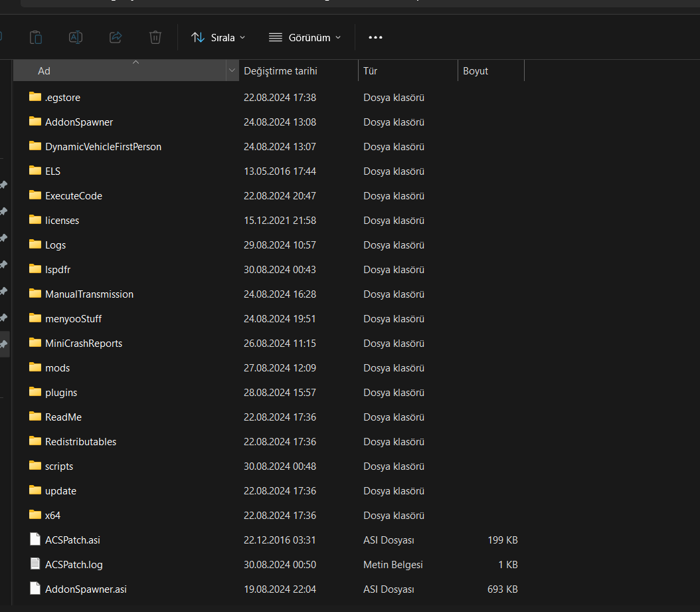Click the AddonSpawner.asi file icon
This screenshot has height=612, width=700.
point(35,589)
